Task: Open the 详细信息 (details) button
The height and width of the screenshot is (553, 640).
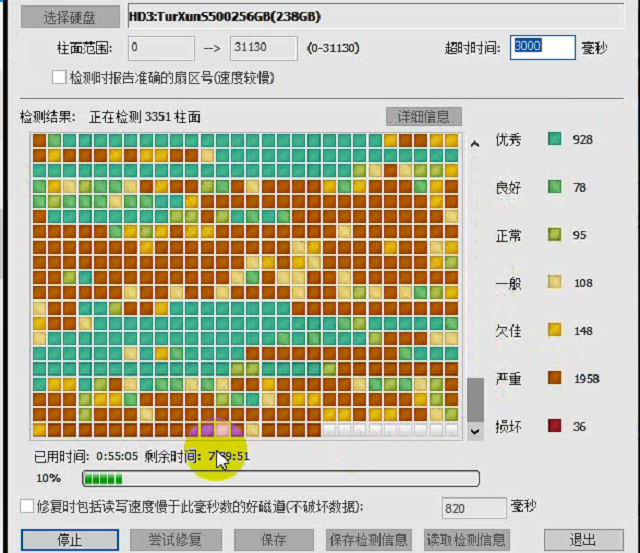Action: click(424, 116)
